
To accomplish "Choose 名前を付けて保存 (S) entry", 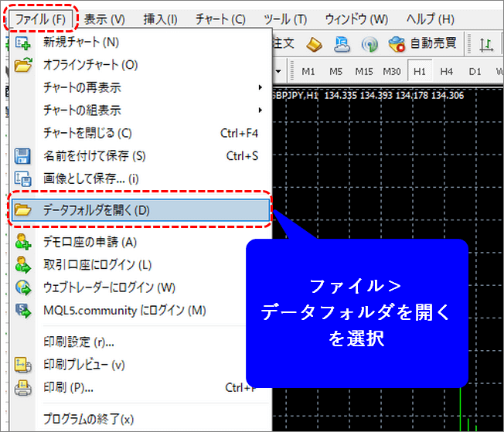I will click(139, 156).
